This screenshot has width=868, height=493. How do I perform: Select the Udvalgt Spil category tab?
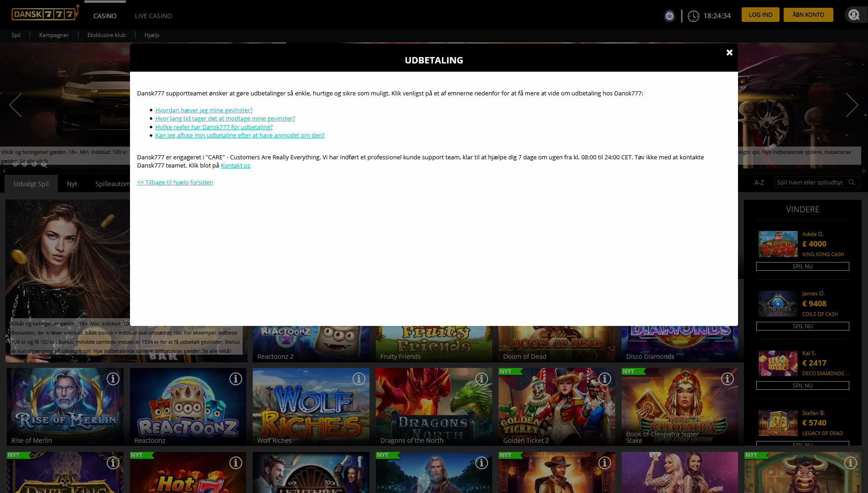pyautogui.click(x=31, y=184)
